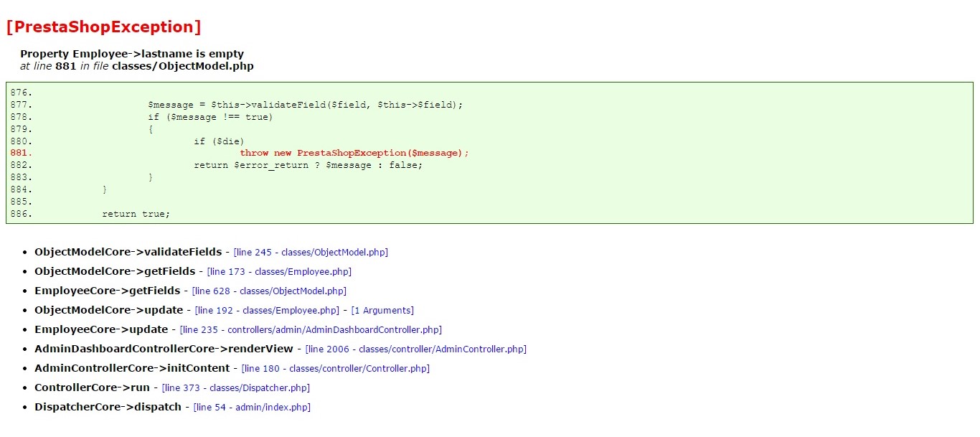Click code line 880 'if ($die)'
980x437 pixels.
point(219,141)
